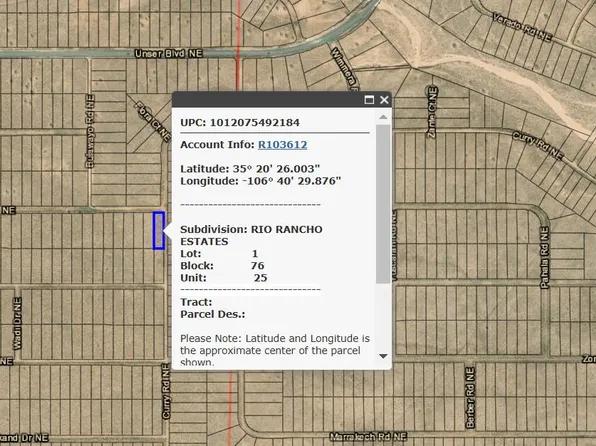Viewport: 596px width, 446px height.
Task: Click the UPC: 1012075492184 text
Action: tap(240, 122)
